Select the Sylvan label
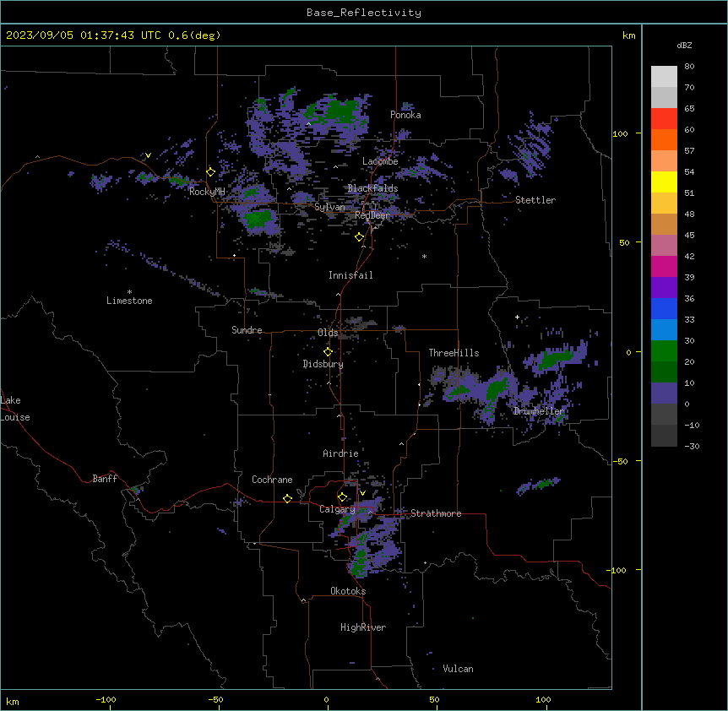 coord(329,207)
